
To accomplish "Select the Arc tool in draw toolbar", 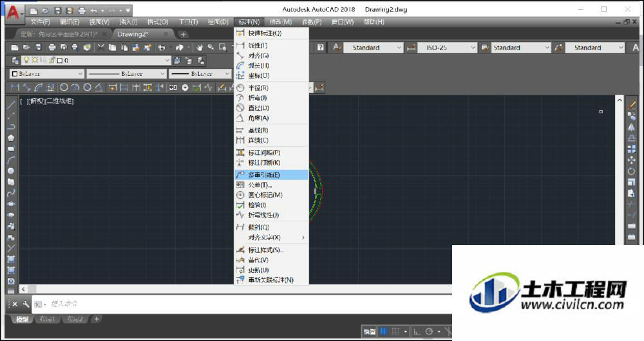I will pyautogui.click(x=11, y=160).
